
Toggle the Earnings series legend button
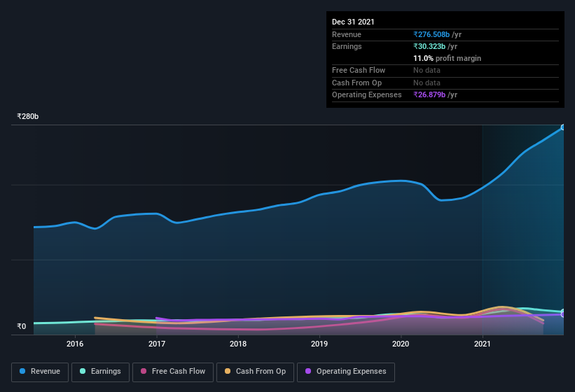point(100,372)
